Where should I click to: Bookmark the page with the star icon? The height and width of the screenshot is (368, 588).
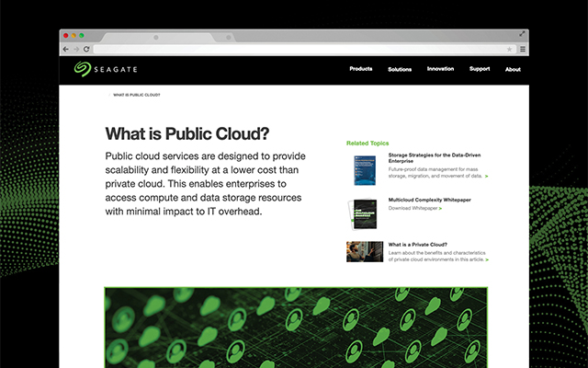(510, 49)
